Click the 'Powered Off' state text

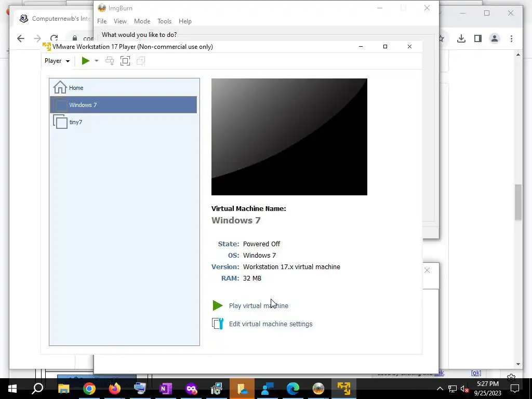coord(262,244)
